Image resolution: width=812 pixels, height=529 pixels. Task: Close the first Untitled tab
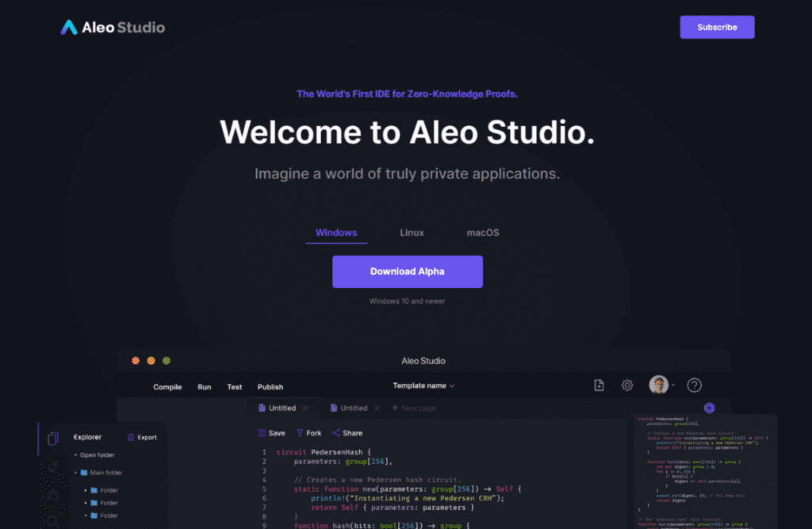(305, 408)
